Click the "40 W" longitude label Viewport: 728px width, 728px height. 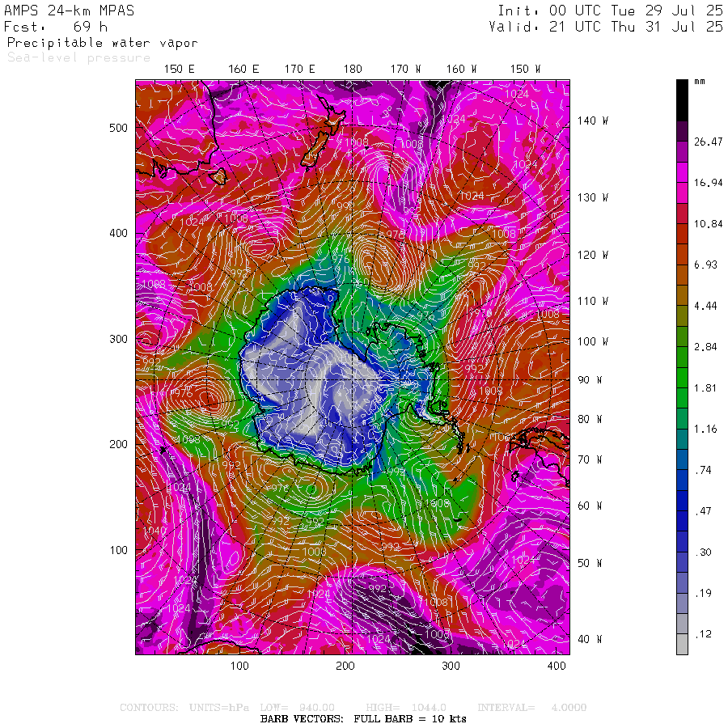tap(590, 639)
